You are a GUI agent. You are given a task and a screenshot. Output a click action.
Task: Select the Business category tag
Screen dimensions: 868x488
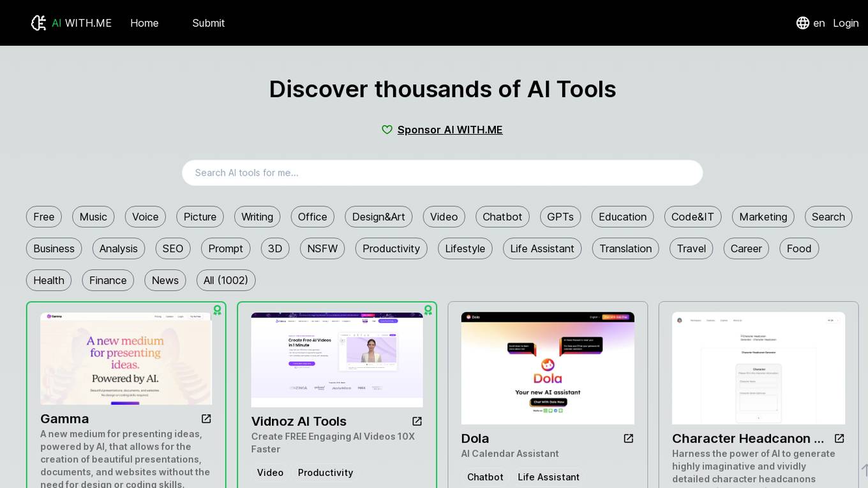(54, 248)
